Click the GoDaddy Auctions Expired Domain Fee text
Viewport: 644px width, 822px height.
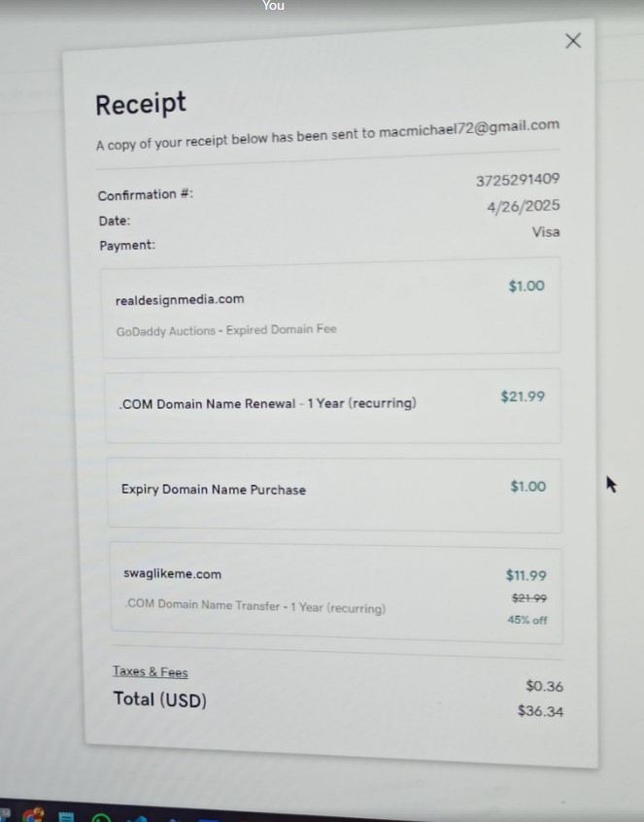pyautogui.click(x=226, y=330)
